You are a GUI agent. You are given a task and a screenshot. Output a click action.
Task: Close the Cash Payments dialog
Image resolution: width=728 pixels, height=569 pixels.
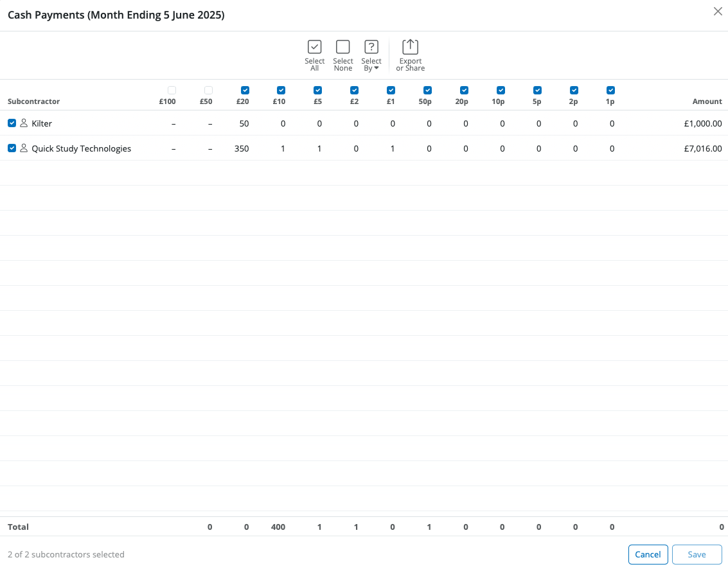tap(718, 12)
